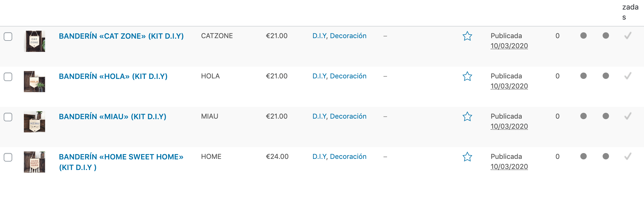Screen dimensions: 644x197
Task: Open BANDERÍN «CAT ZONE» (KIT D.I.Y) product
Action: pos(121,36)
